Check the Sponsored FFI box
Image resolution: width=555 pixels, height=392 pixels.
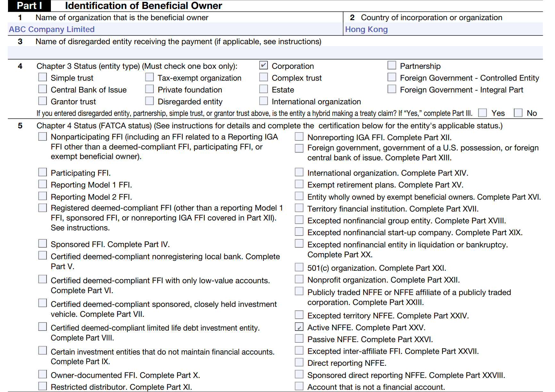click(x=43, y=244)
